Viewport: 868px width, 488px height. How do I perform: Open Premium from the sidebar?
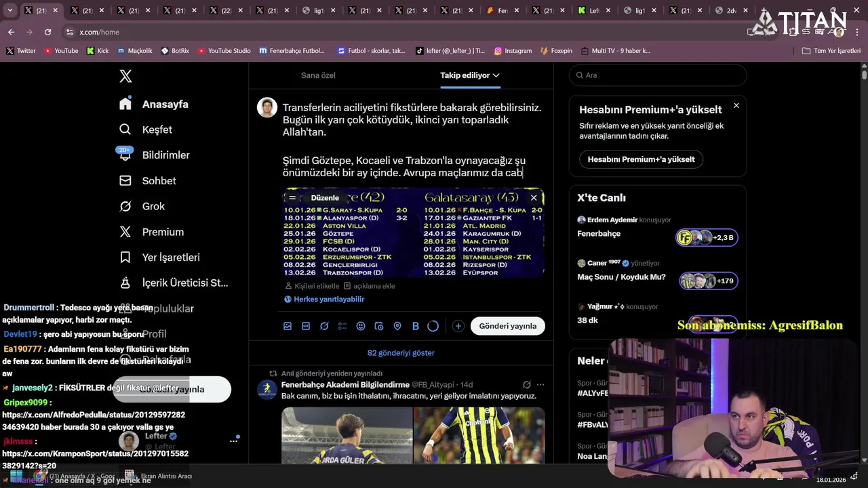coord(151,232)
